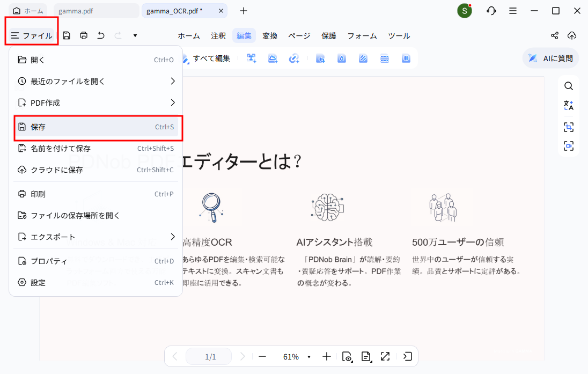This screenshot has width=588, height=374.
Task: Click すべて編集 to edit all content
Action: point(211,58)
